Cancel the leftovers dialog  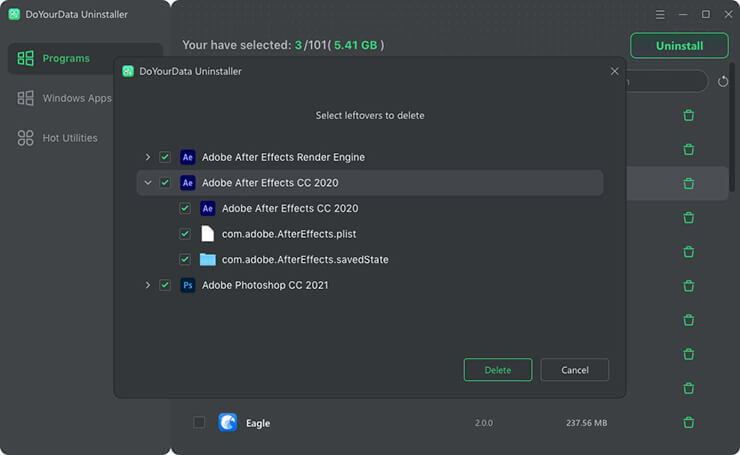(x=574, y=370)
